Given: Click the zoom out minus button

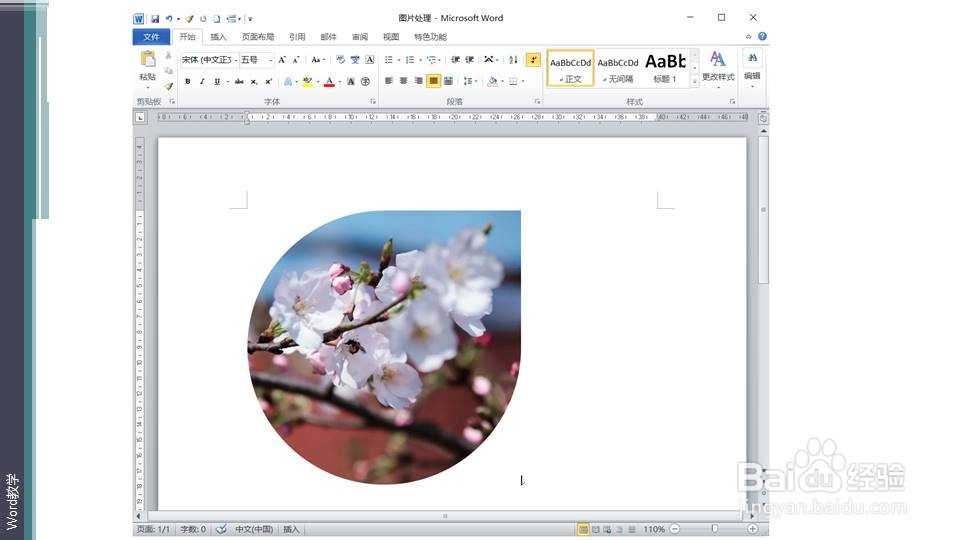Looking at the screenshot, I should tap(675, 529).
